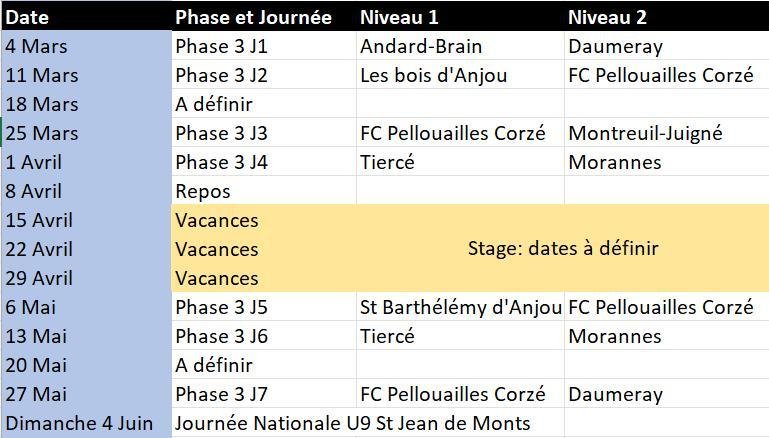This screenshot has width=769, height=438.
Task: Select the Journée Nationale U9 cell
Action: point(352,423)
